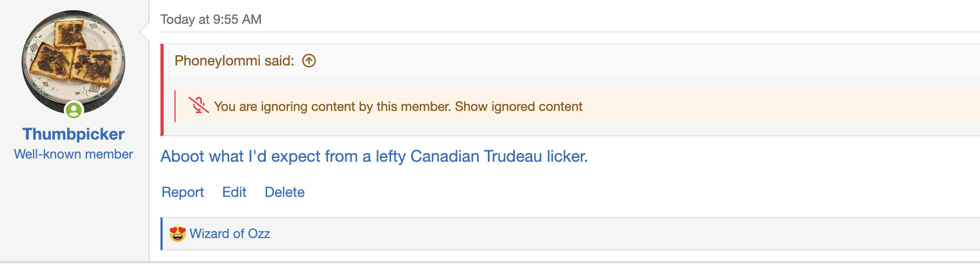Open the Thumbpicker username profile link
This screenshot has width=980, height=264.
pyautogui.click(x=73, y=134)
